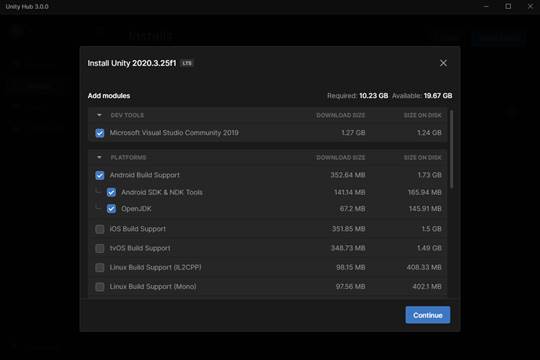Click the 408.33 MB Linux IL2CPP disk size
The width and height of the screenshot is (540, 360).
click(x=424, y=267)
